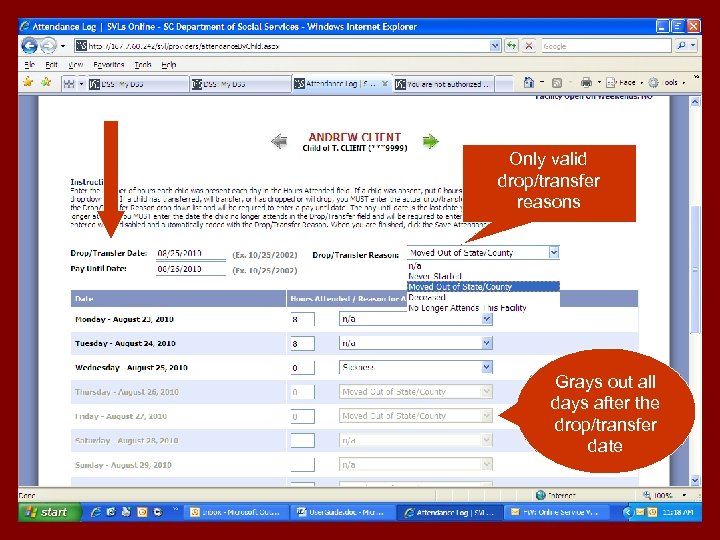Open the View menu

(75, 65)
